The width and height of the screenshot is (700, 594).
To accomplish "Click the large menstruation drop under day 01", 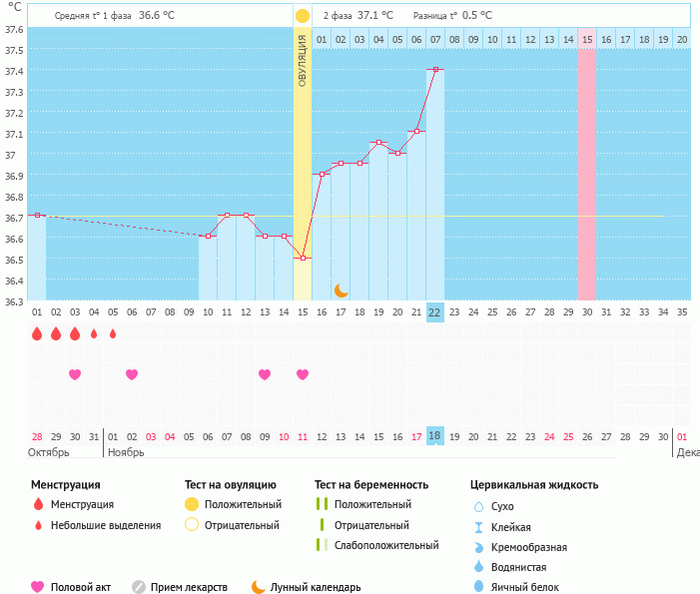I will pyautogui.click(x=37, y=333).
